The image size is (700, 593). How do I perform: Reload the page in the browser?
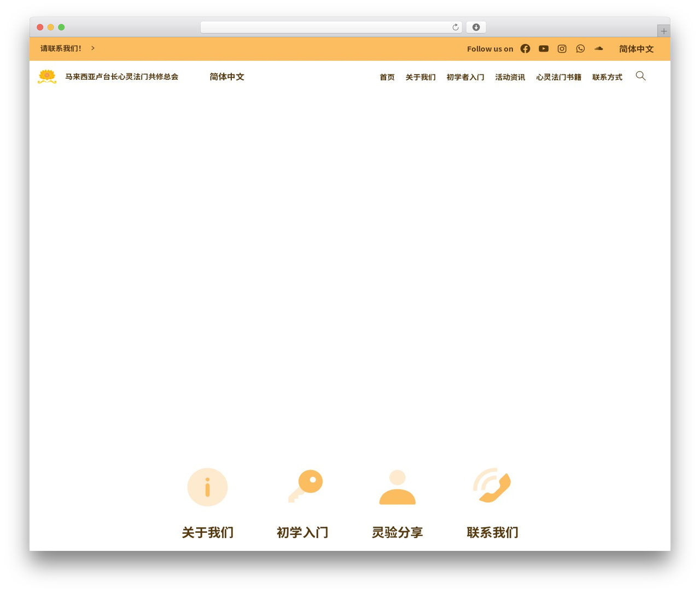tap(456, 27)
